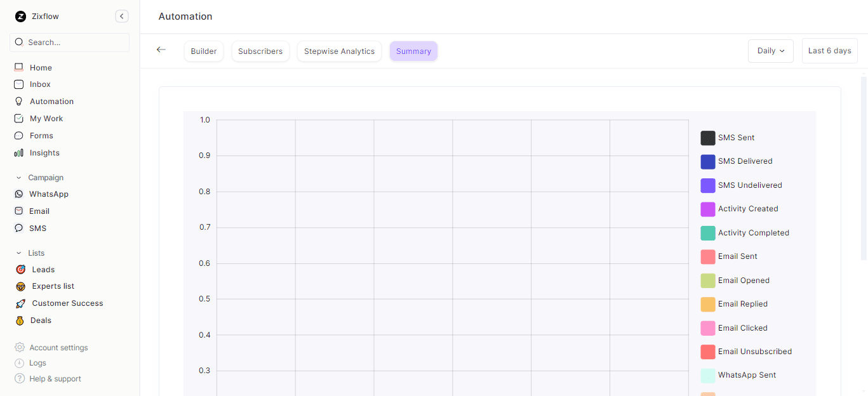Switch to the Stepwise Analytics tab

tap(339, 51)
